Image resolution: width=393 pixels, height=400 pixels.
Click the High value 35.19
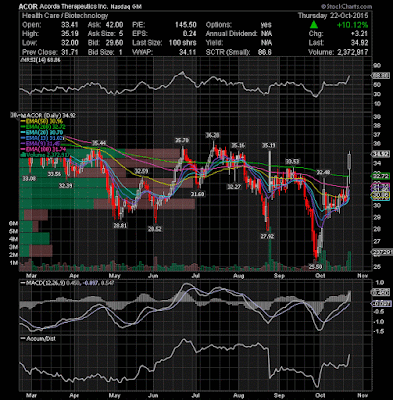coord(70,34)
